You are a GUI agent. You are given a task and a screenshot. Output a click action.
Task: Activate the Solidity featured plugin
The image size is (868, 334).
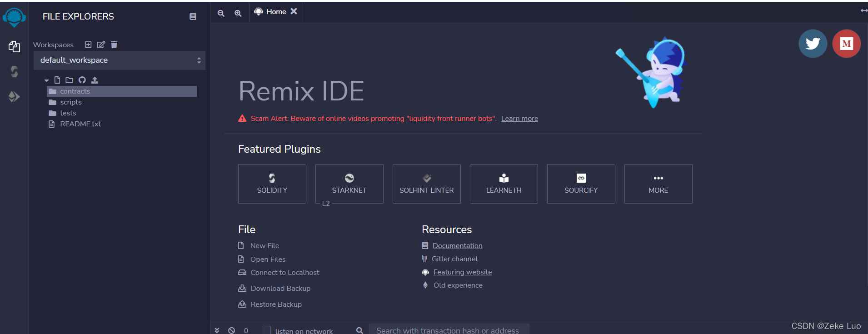click(x=272, y=184)
